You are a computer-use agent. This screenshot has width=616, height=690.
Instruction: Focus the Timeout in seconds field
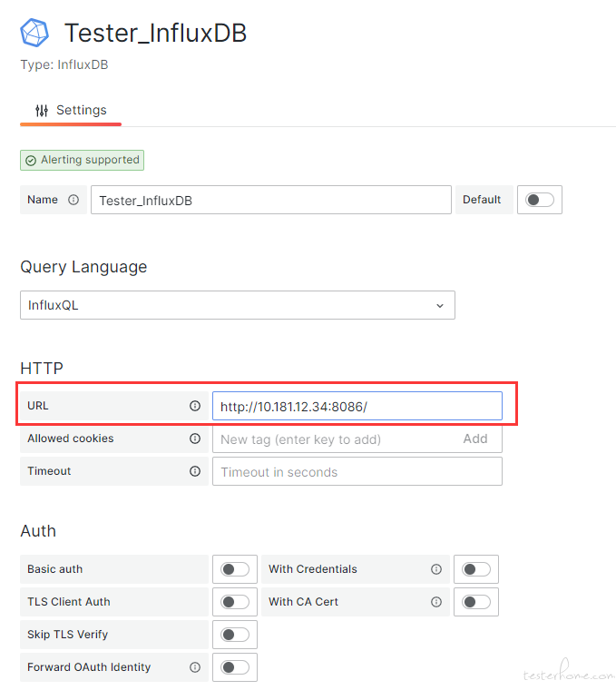pyautogui.click(x=357, y=471)
